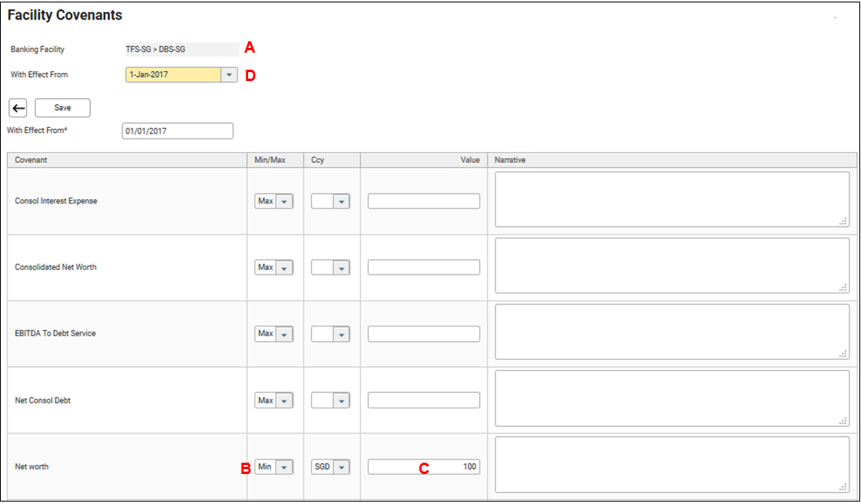
Task: Open Min/Max dropdown for EBITDA To Debt Service
Action: [x=274, y=334]
